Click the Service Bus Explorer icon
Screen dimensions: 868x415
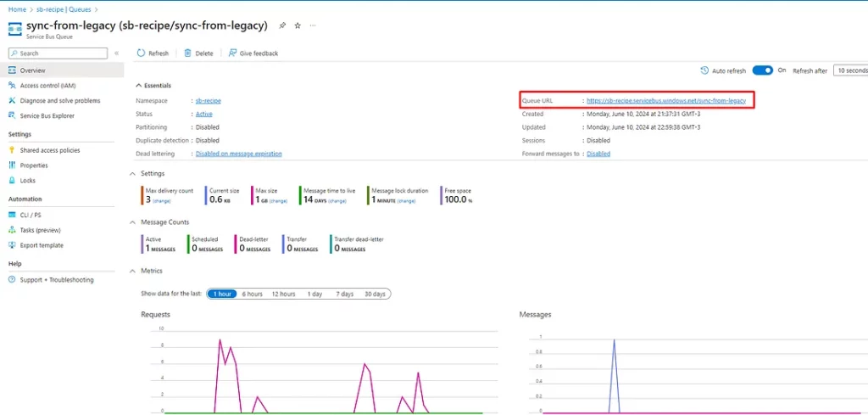point(13,115)
